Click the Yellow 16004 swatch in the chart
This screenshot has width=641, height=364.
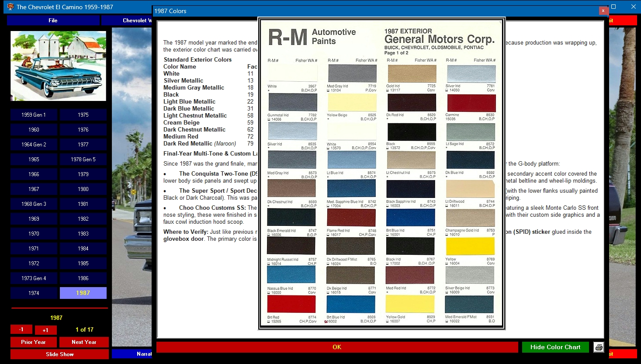coord(470,247)
